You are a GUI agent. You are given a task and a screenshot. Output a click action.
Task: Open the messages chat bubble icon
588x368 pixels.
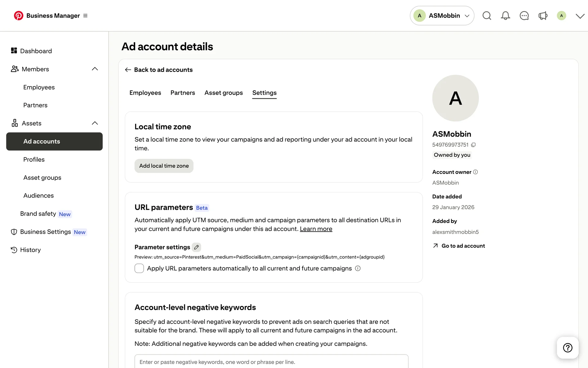(x=524, y=16)
